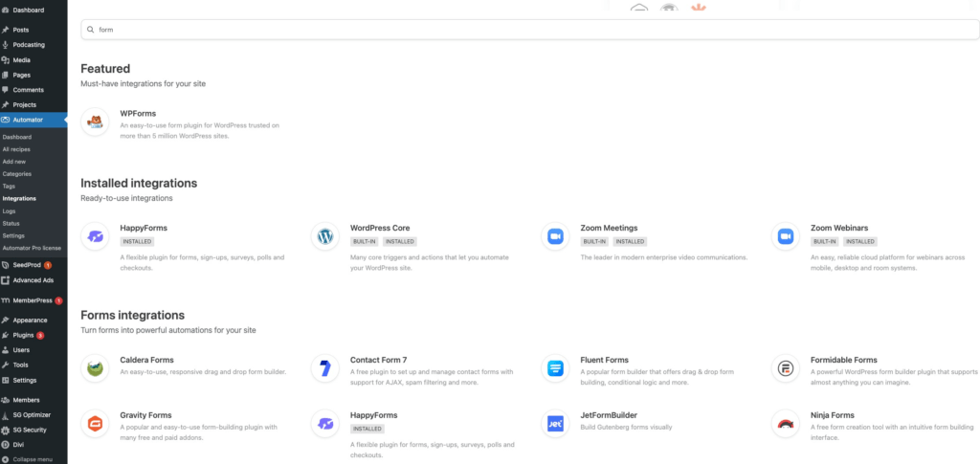Click the Zoom Webinars camera icon
The image size is (980, 464).
(x=785, y=236)
